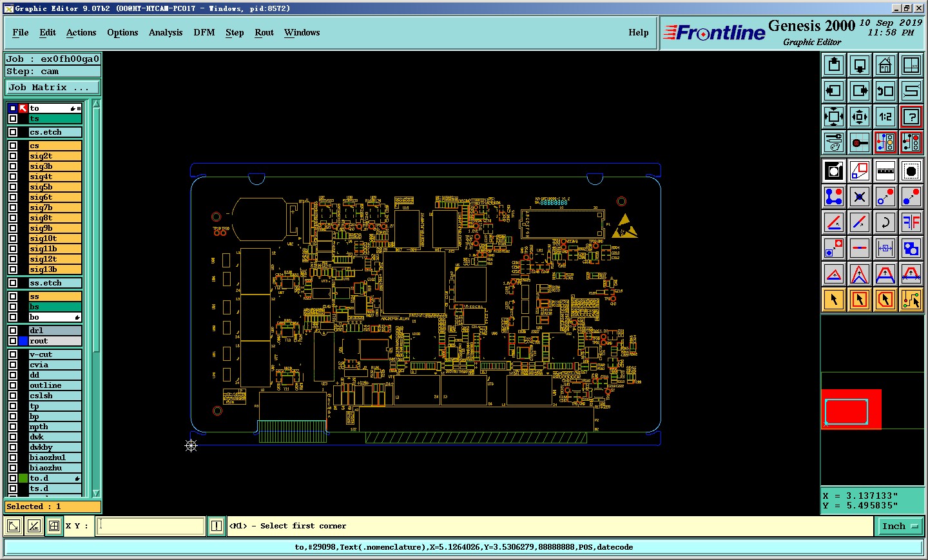Screen dimensions: 928x560
Task: Click the rotate arc arrow icon
Action: [x=885, y=222]
